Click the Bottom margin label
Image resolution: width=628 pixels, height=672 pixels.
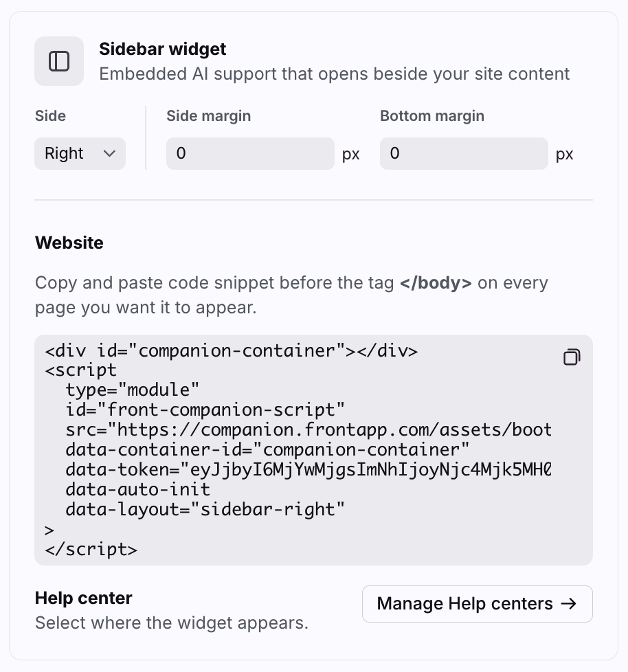[x=431, y=116]
